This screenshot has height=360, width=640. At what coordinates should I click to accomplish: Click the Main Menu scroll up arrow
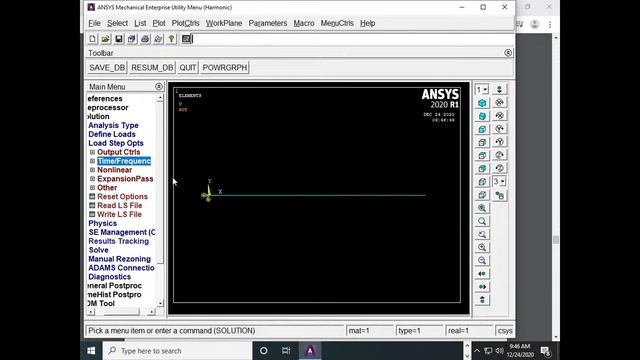click(x=160, y=98)
